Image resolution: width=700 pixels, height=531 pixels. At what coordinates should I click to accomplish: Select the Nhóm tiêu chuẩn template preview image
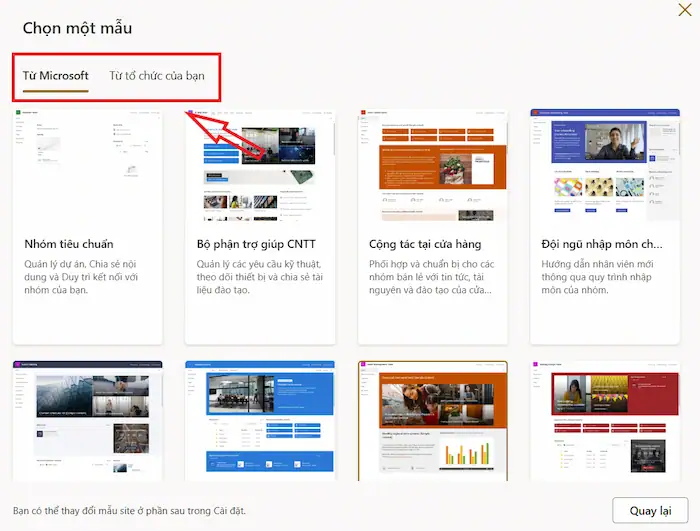click(87, 165)
